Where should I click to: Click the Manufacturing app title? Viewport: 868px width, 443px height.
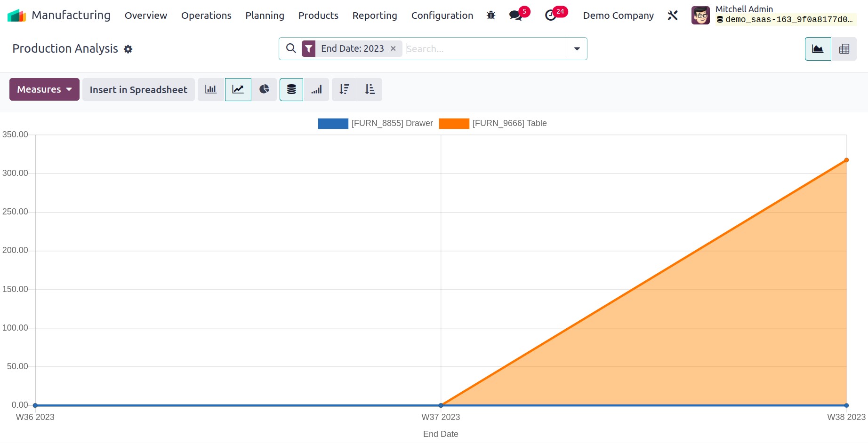point(71,16)
